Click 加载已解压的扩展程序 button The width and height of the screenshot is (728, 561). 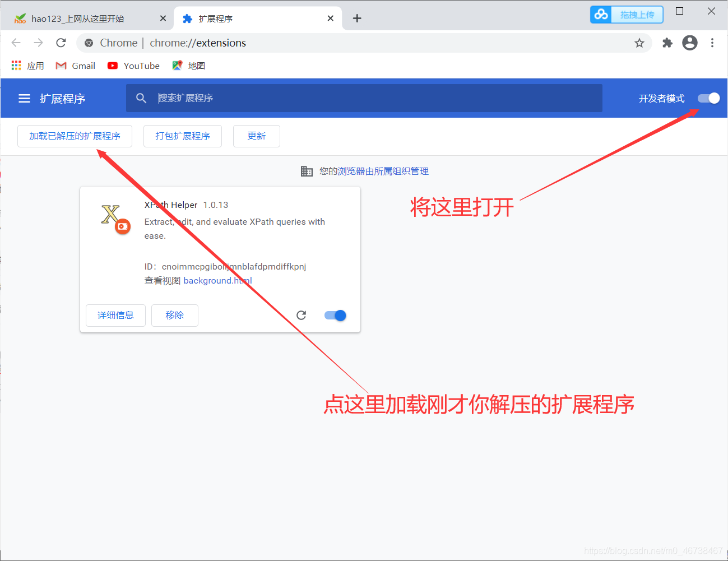75,136
